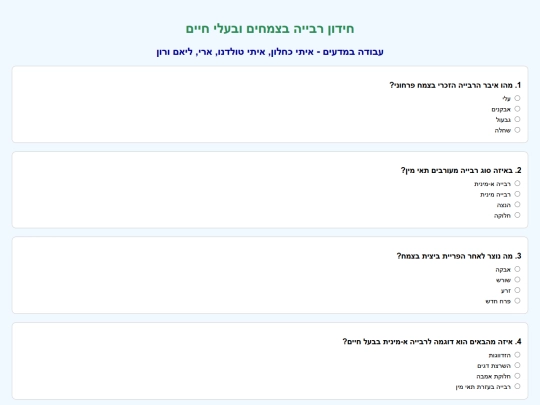Choose אבקה as the answer to question 3
This screenshot has width=540, height=405.
[x=517, y=269]
